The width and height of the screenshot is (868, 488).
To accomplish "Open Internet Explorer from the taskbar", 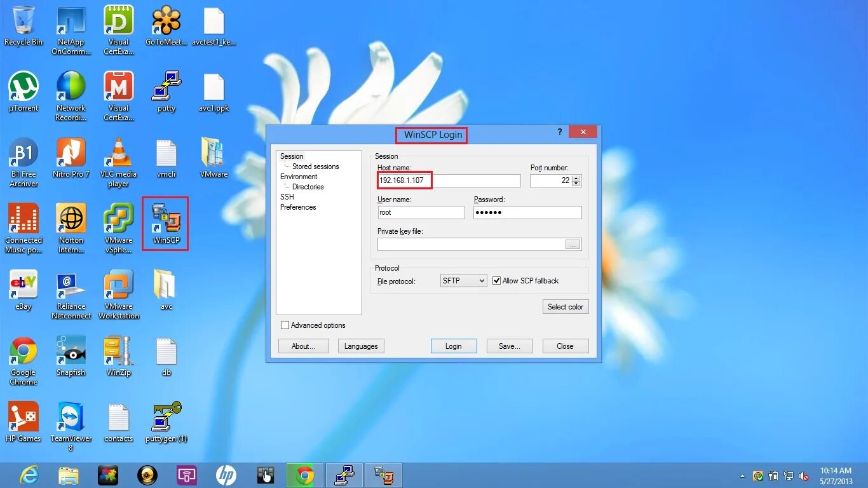I will click(29, 475).
